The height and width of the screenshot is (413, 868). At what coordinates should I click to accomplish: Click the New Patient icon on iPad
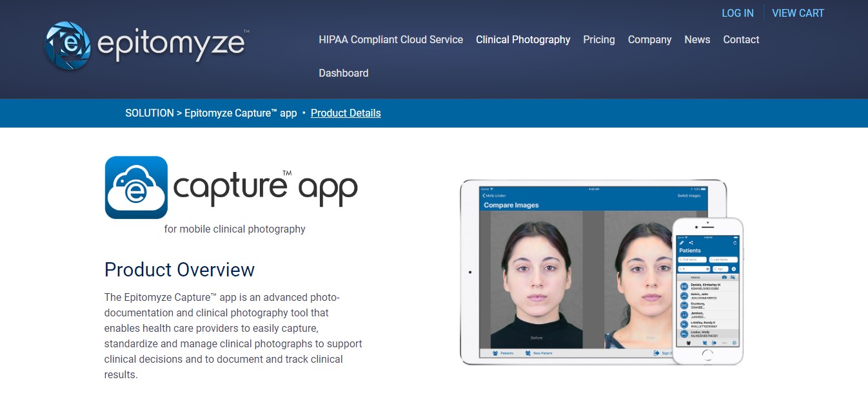click(528, 353)
